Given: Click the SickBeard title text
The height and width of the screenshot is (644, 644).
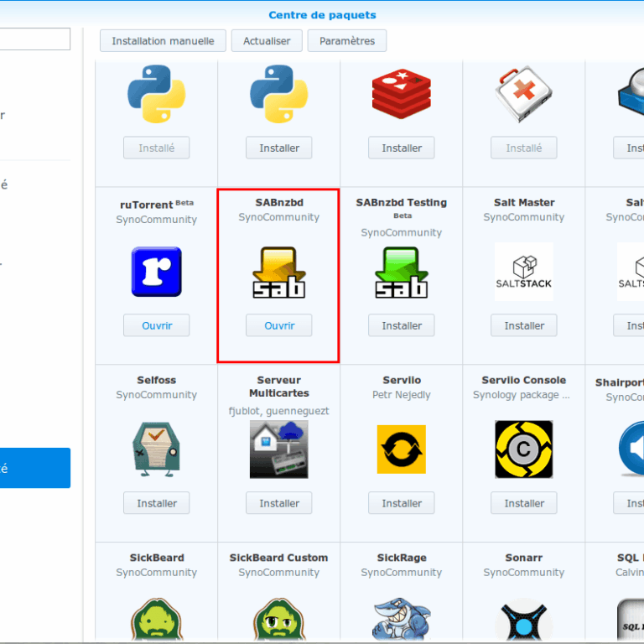Looking at the screenshot, I should (157, 558).
